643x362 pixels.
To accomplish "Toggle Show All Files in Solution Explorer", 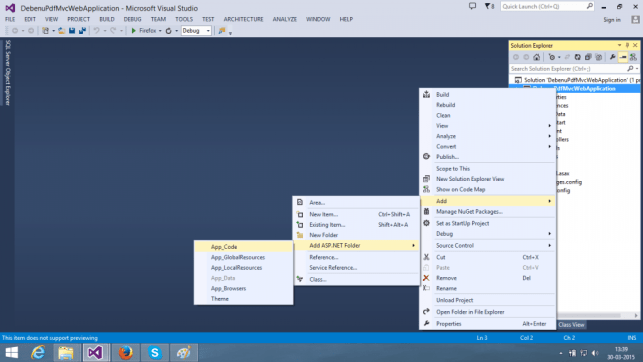I will (599, 57).
